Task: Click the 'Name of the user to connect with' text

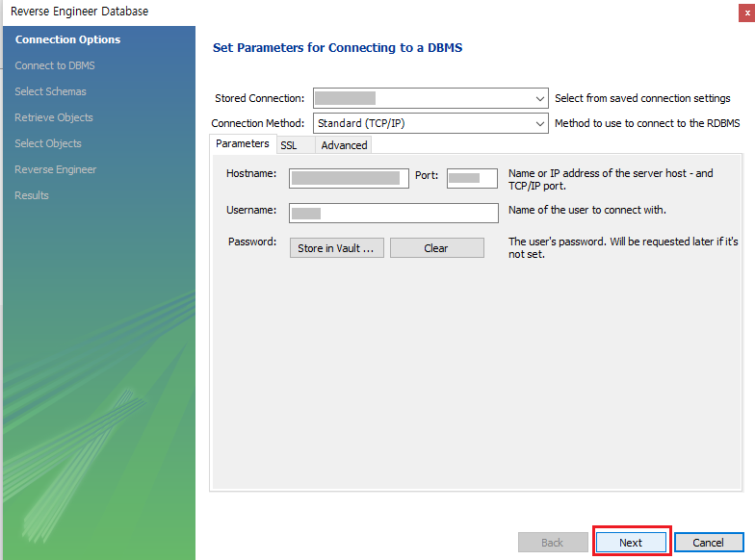Action: [587, 210]
